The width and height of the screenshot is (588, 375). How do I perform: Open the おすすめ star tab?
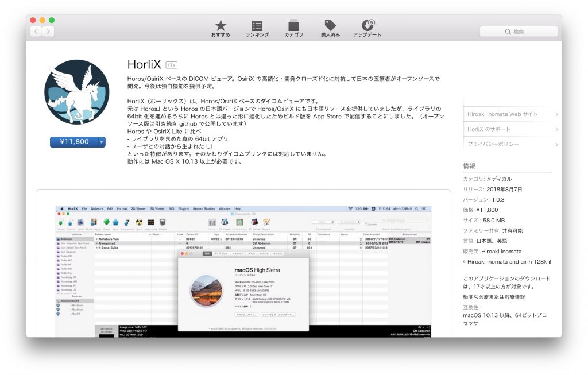click(x=220, y=29)
